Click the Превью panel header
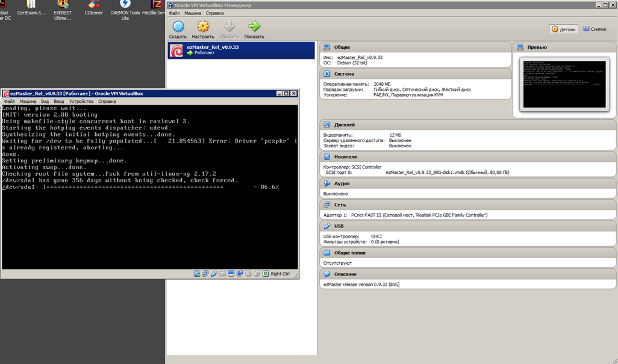This screenshot has height=364, width=618. [564, 47]
